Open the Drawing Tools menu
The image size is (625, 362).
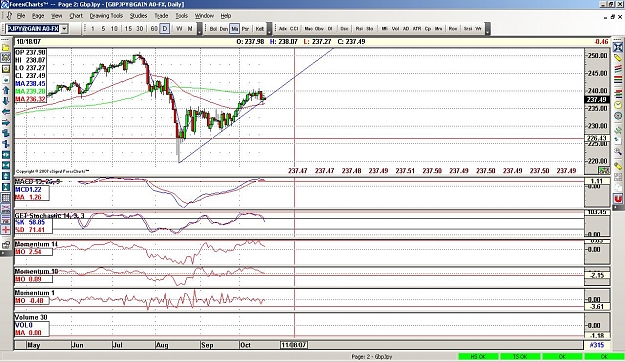106,16
